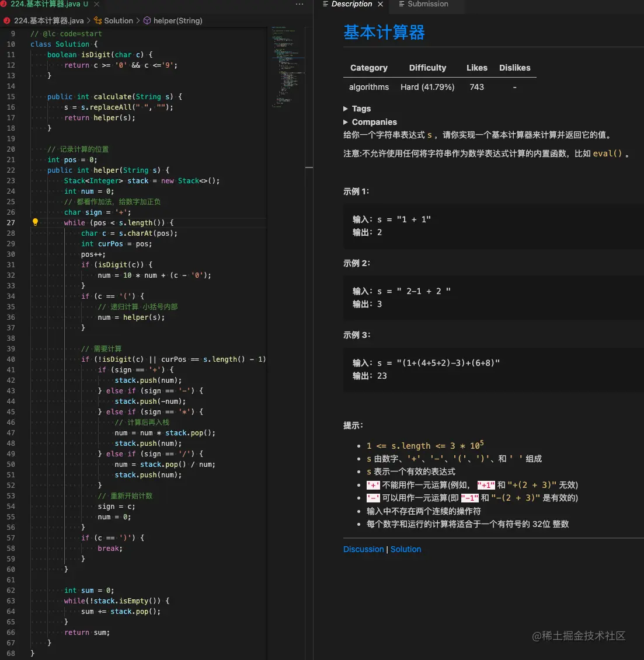Open the Solution link at bottom of the description
The width and height of the screenshot is (644, 660).
406,549
